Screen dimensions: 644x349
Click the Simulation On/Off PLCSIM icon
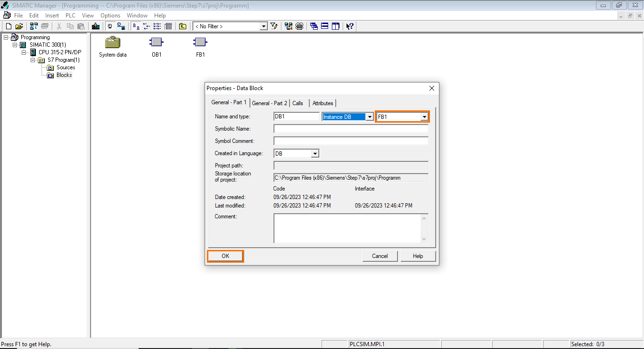(x=299, y=26)
